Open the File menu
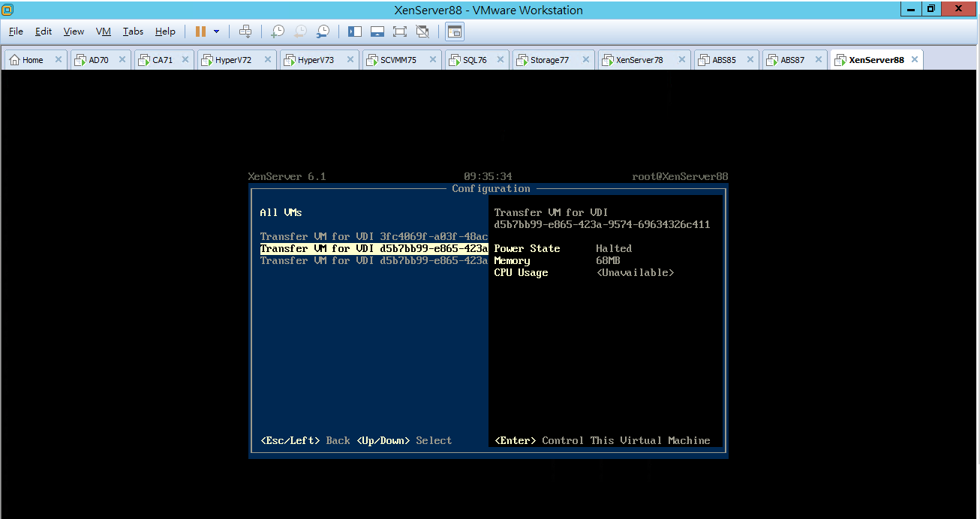 point(16,31)
